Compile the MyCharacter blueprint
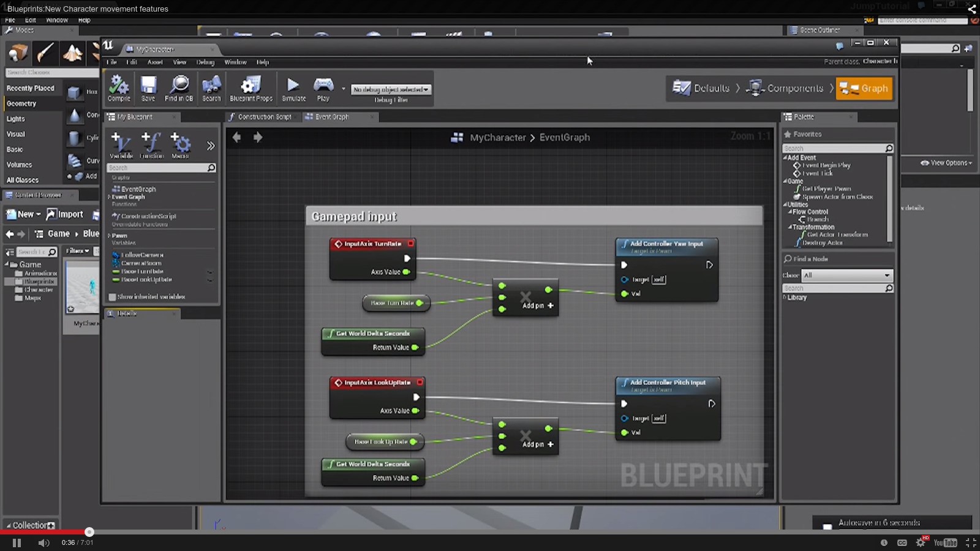 pyautogui.click(x=119, y=89)
